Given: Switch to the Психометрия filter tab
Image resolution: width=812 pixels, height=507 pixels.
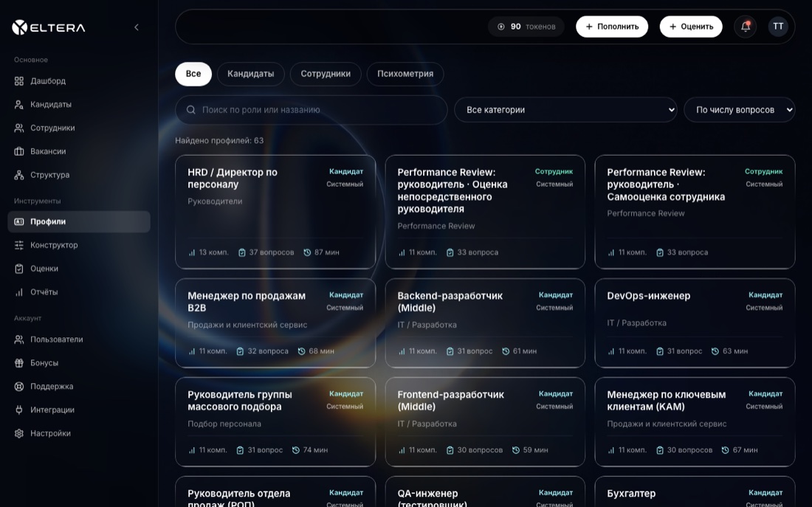Looking at the screenshot, I should point(405,74).
